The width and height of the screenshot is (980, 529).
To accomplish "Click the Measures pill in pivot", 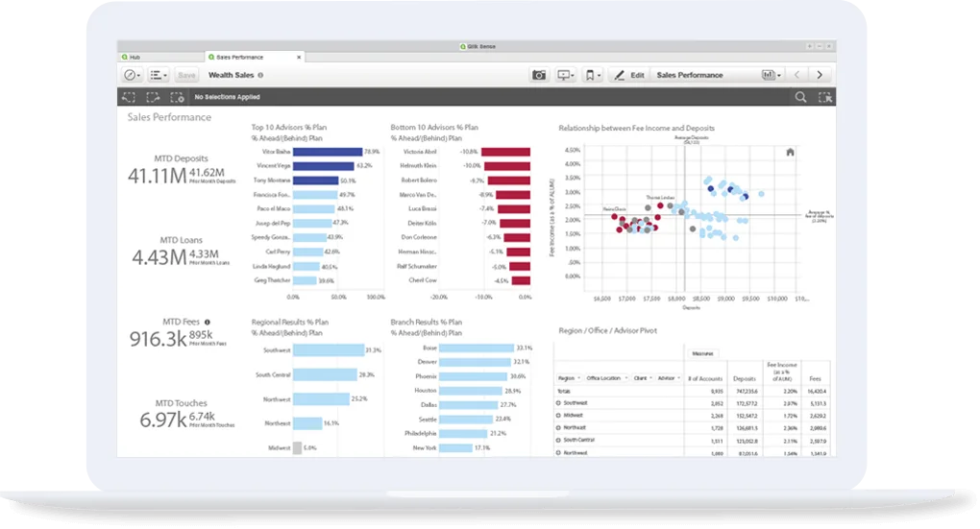I will [x=702, y=353].
